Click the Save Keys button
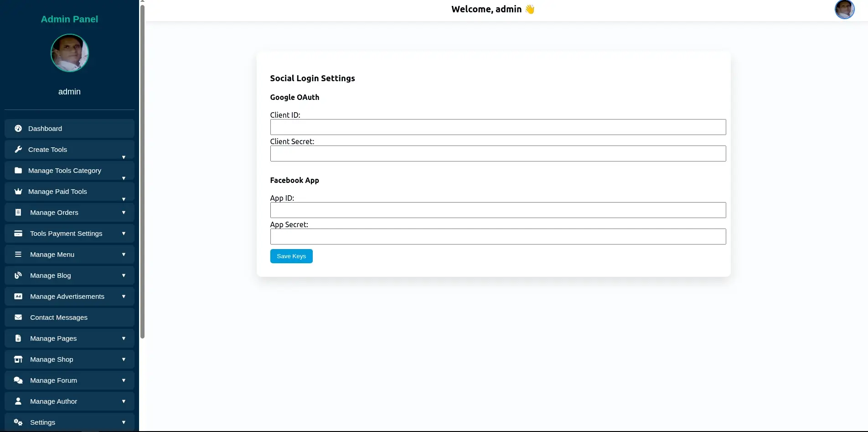 (291, 256)
